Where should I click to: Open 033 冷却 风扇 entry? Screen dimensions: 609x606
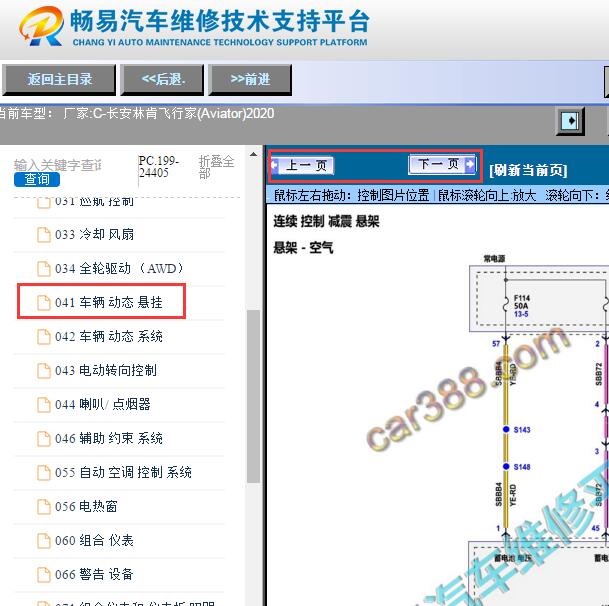(x=94, y=235)
